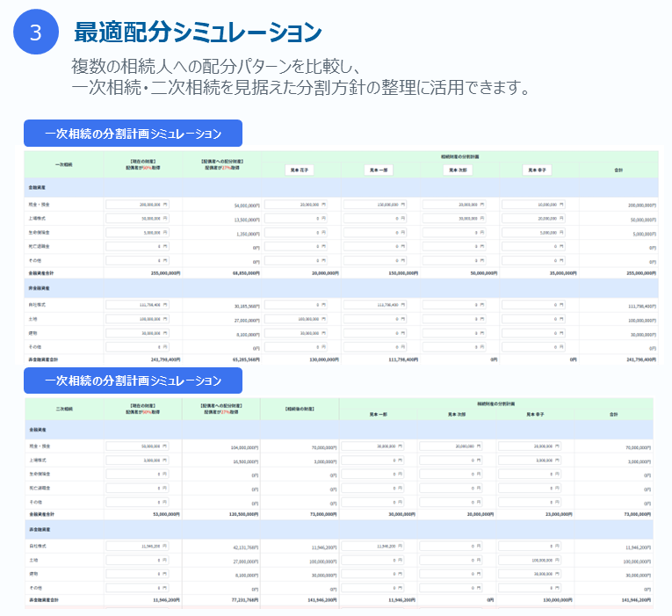Edit 生命保険金 current assets field in 一次相続 table
The image size is (672, 616).
(138, 233)
